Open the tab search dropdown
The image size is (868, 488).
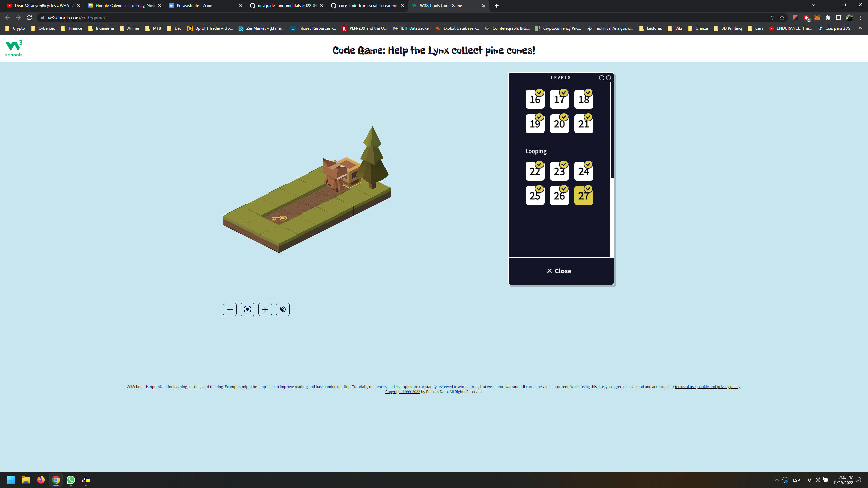813,5
